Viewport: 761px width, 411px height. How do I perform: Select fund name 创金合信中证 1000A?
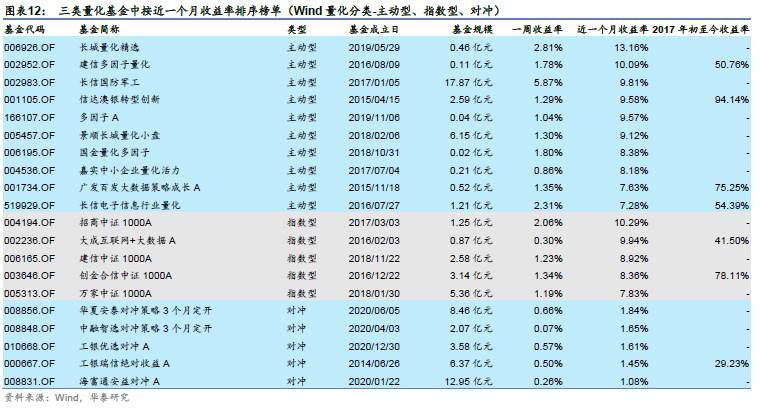[x=126, y=276]
